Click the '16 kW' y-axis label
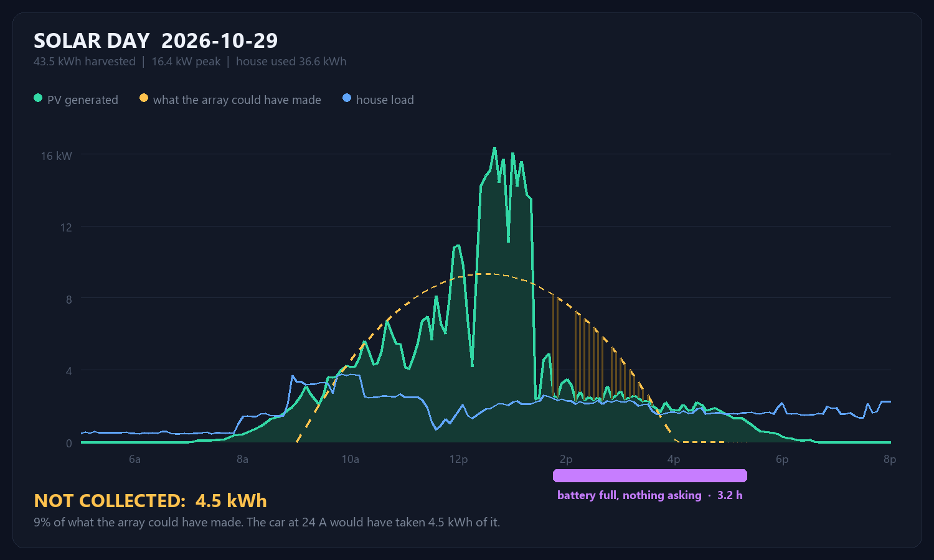The height and width of the screenshot is (560, 934). (x=57, y=156)
